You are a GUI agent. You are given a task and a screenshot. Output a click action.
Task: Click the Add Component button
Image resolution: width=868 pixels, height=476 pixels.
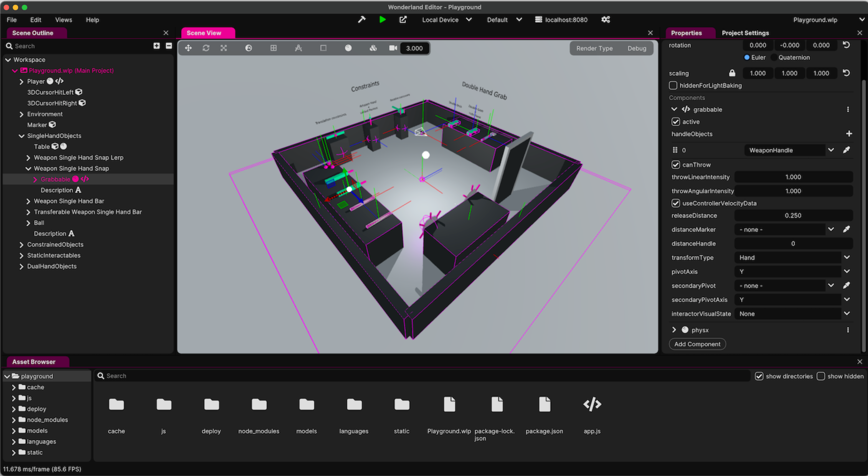[x=697, y=344]
